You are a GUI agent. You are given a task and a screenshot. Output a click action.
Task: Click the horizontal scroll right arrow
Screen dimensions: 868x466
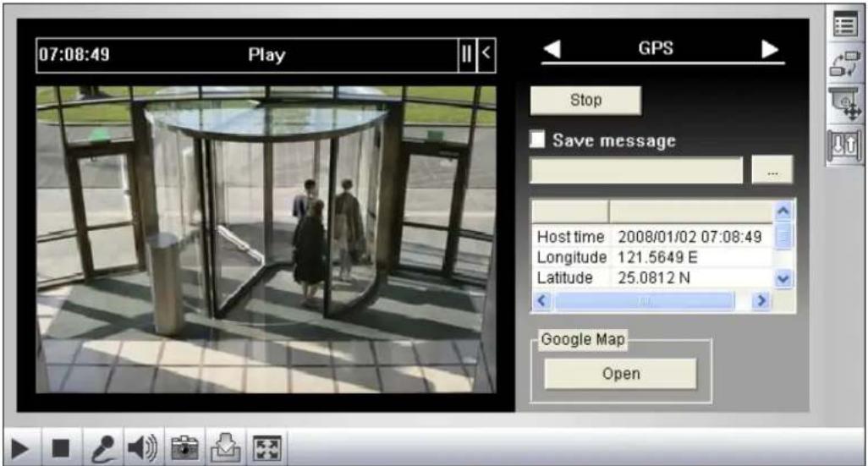pos(761,301)
